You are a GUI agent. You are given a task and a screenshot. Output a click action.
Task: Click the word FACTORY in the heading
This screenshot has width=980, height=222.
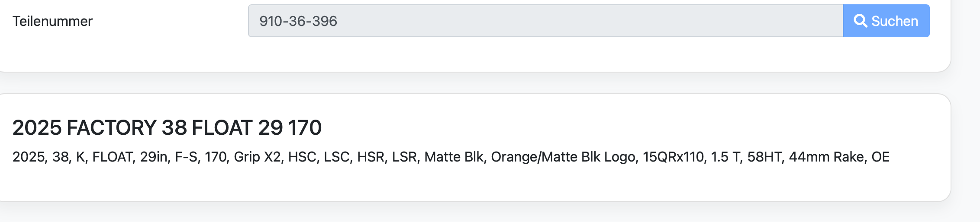point(111,128)
